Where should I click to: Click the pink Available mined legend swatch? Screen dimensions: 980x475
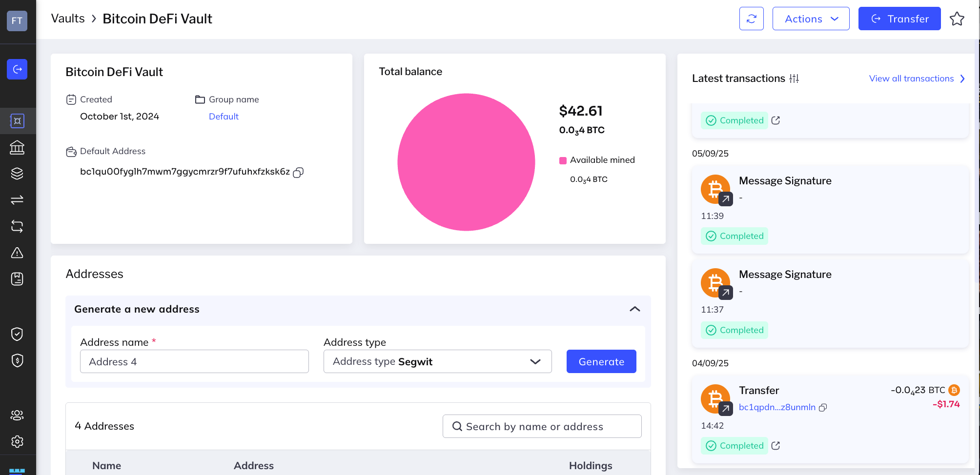[563, 160]
